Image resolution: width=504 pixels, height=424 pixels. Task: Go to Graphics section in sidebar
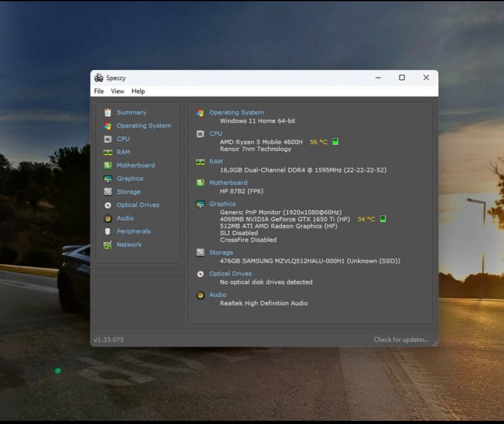click(x=130, y=179)
